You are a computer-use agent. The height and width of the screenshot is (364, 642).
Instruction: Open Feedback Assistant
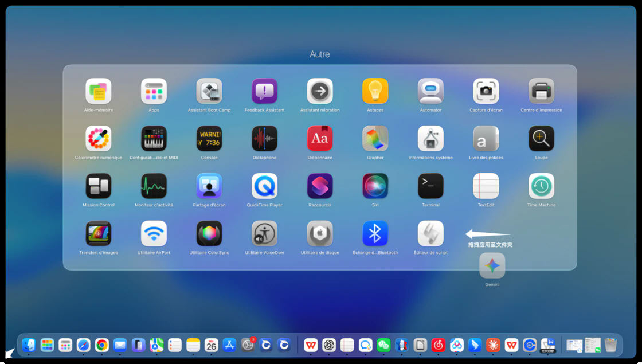click(264, 91)
